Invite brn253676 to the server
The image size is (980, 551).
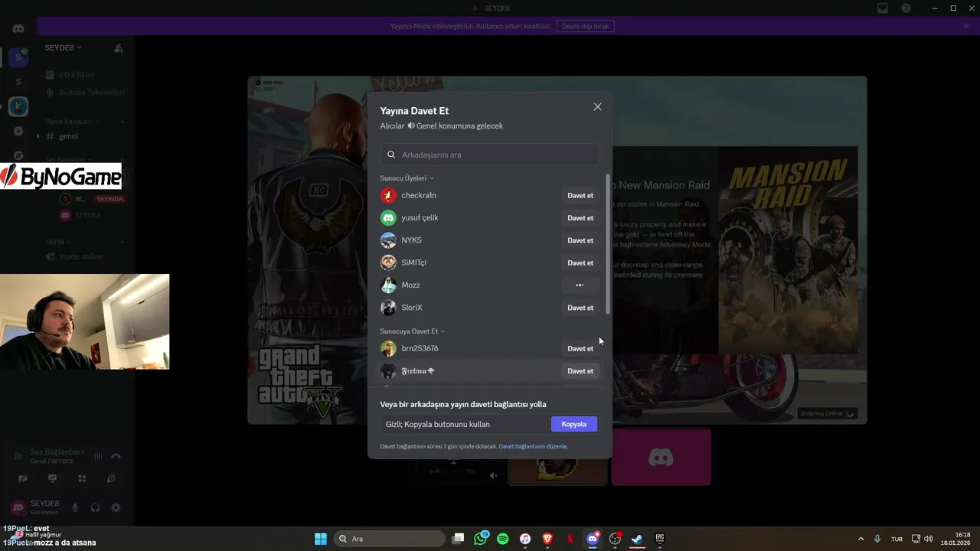(580, 349)
